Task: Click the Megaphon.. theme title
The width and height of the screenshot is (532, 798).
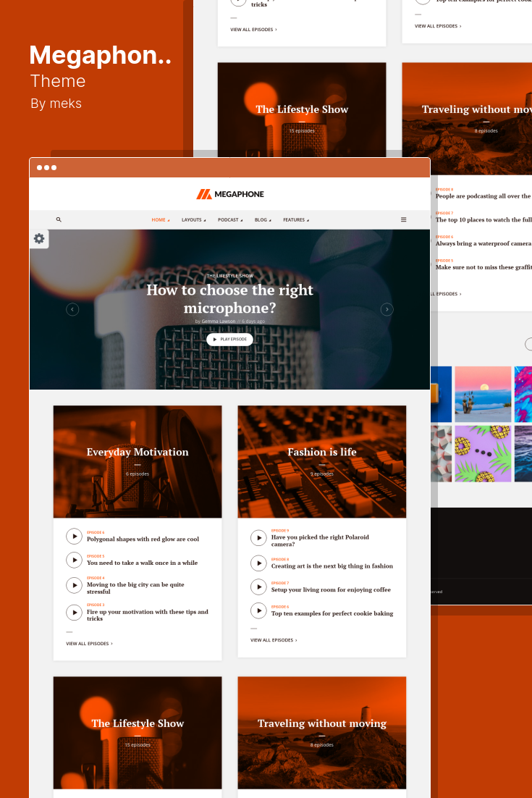Action: [100, 56]
